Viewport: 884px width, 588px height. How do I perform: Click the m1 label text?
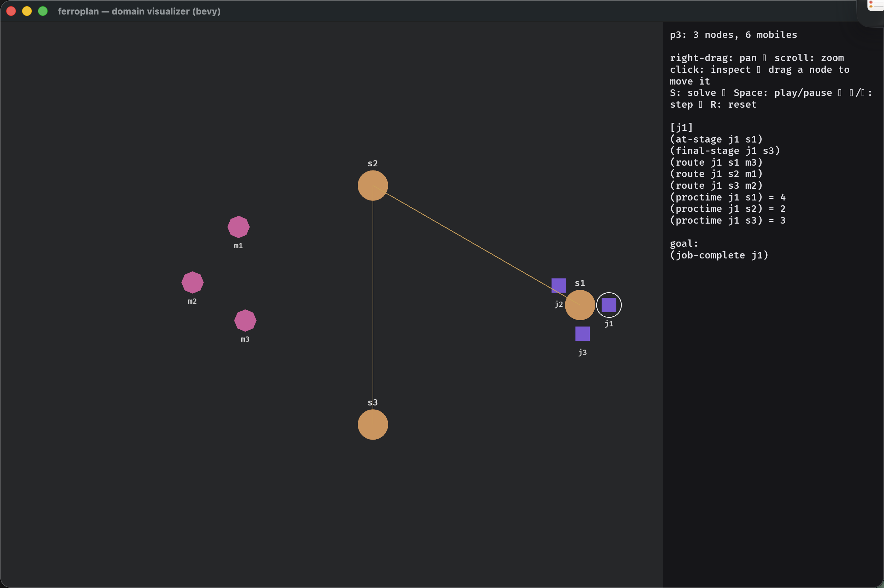(x=238, y=246)
